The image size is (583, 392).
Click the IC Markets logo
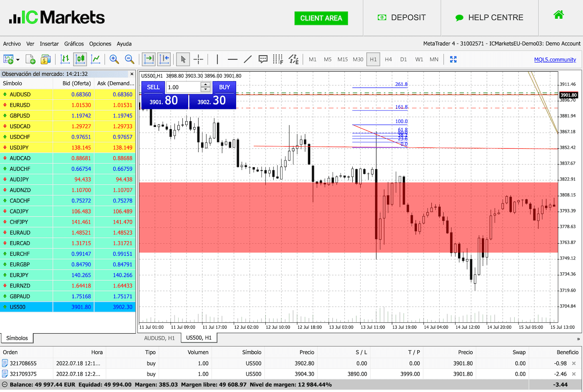point(57,17)
